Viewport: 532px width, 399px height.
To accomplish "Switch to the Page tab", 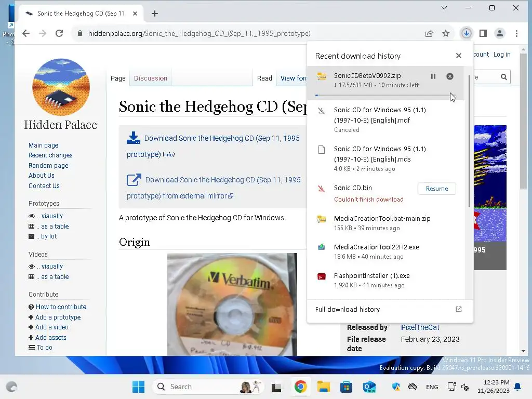I will pyautogui.click(x=118, y=78).
